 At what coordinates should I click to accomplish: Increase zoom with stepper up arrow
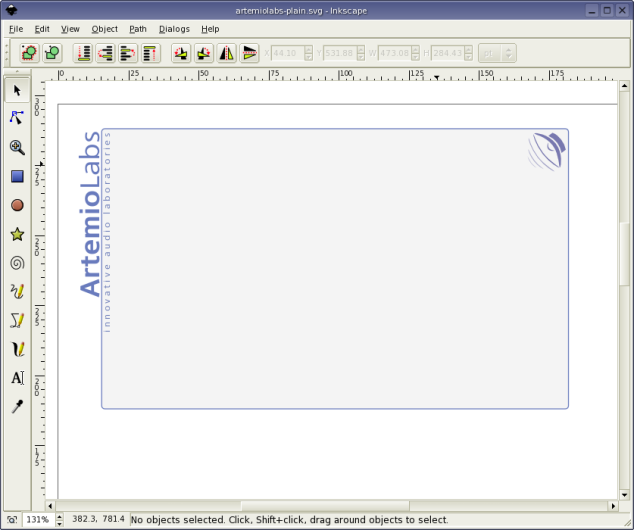coord(59,516)
